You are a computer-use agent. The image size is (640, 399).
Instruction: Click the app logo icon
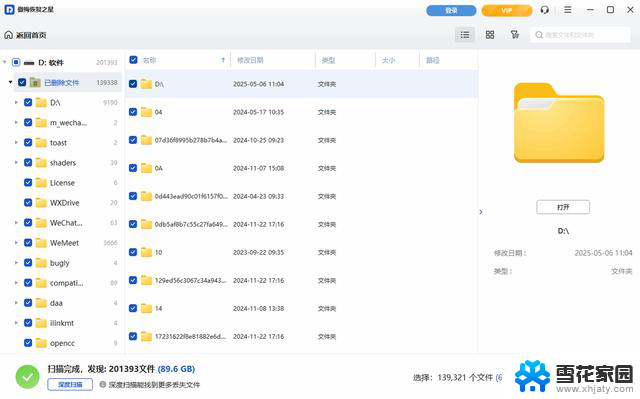(9, 9)
